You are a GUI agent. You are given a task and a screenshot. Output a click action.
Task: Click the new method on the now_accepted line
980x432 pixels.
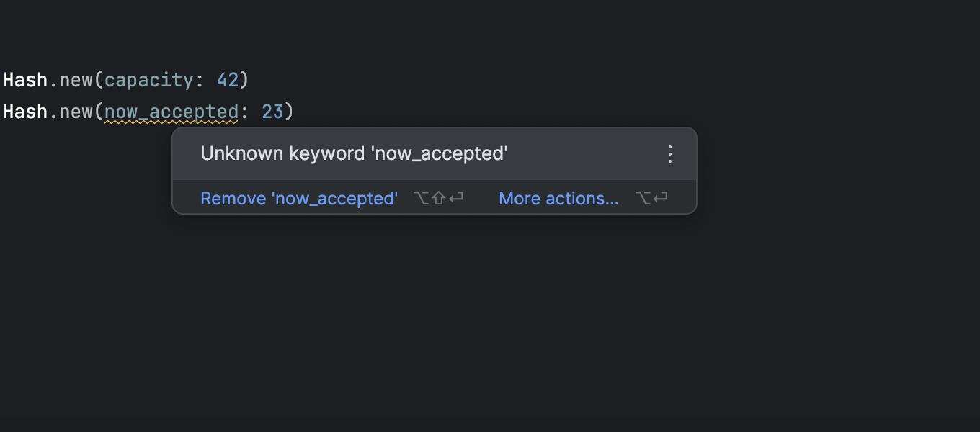coord(76,112)
